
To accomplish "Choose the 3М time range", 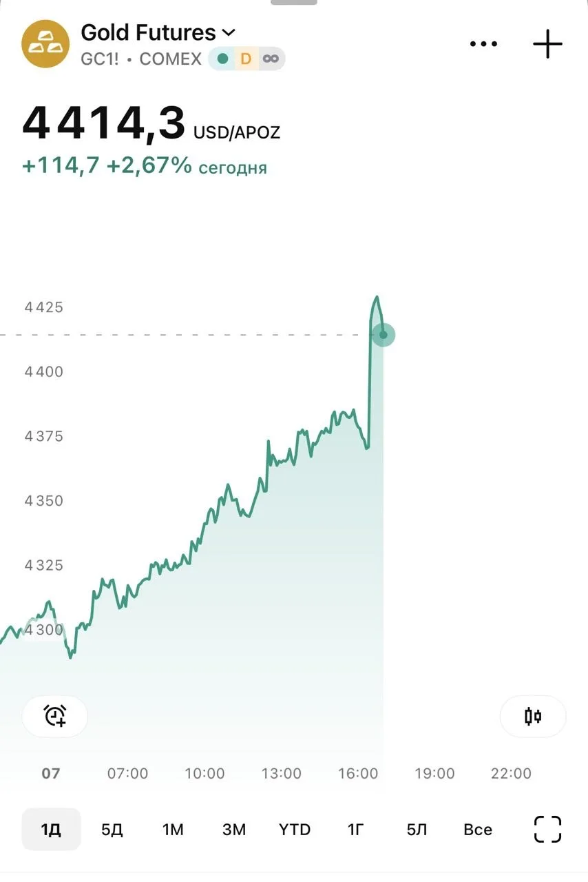I will point(234,829).
